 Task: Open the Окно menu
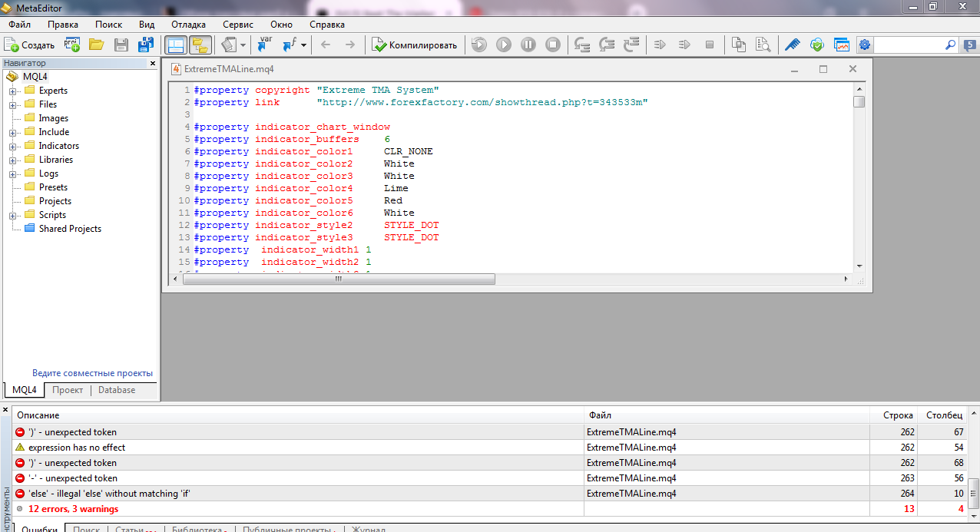pos(281,25)
